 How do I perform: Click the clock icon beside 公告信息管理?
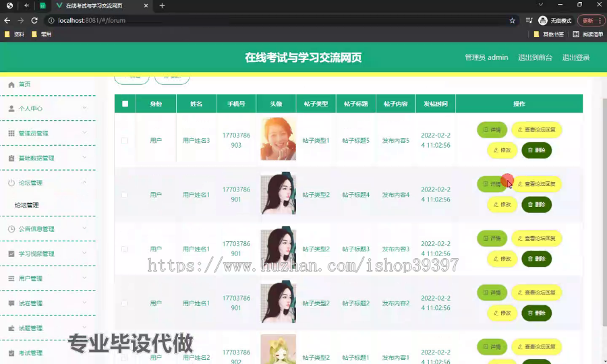(11, 229)
